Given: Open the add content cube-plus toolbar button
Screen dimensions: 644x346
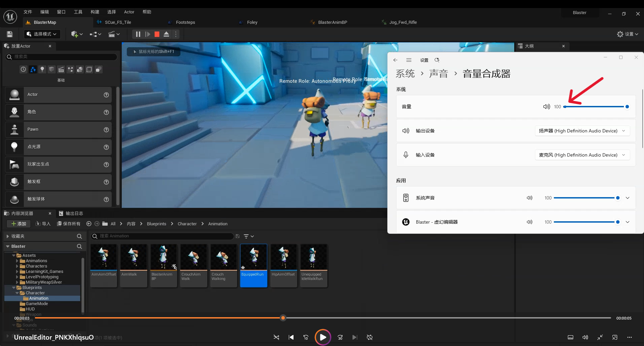Looking at the screenshot, I should pyautogui.click(x=76, y=34).
